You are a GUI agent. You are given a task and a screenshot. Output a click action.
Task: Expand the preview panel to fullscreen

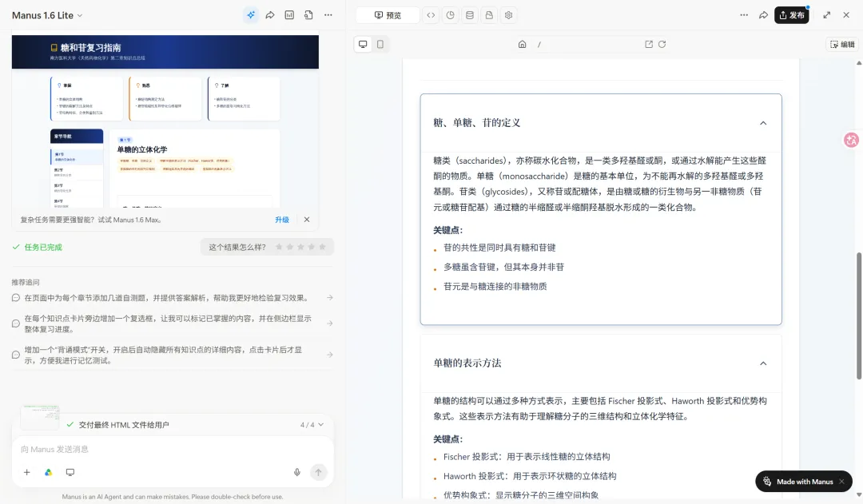pyautogui.click(x=827, y=15)
